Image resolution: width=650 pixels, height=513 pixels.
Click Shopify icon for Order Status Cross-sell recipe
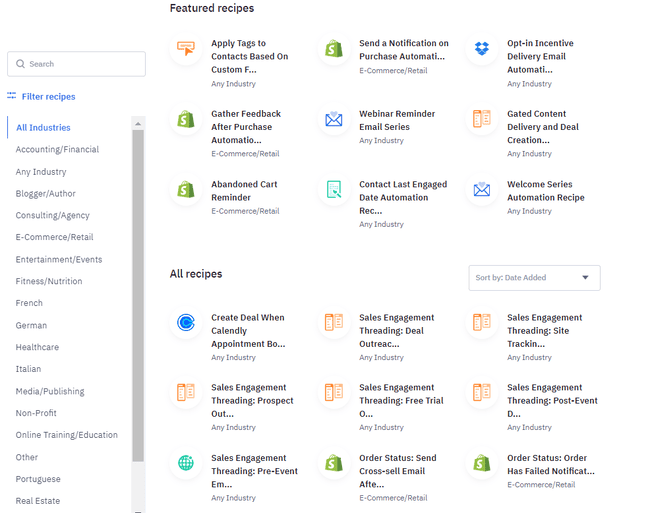pyautogui.click(x=334, y=463)
